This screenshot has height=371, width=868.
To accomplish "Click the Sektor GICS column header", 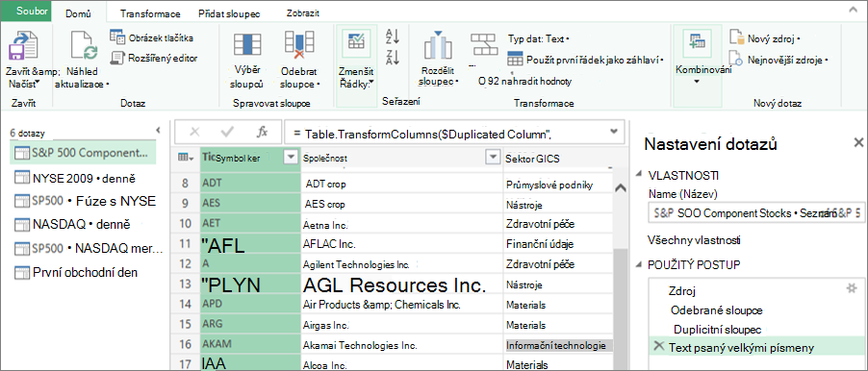I will click(x=558, y=159).
